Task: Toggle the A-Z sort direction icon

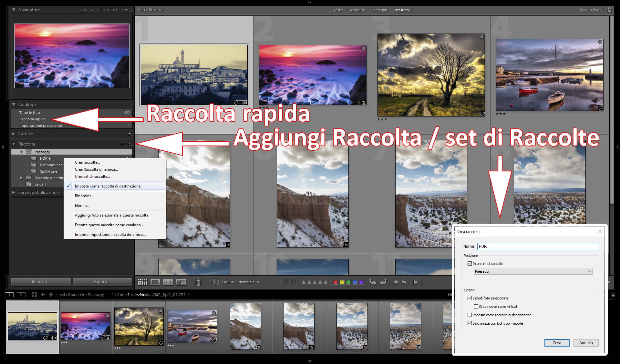Action: [214, 282]
